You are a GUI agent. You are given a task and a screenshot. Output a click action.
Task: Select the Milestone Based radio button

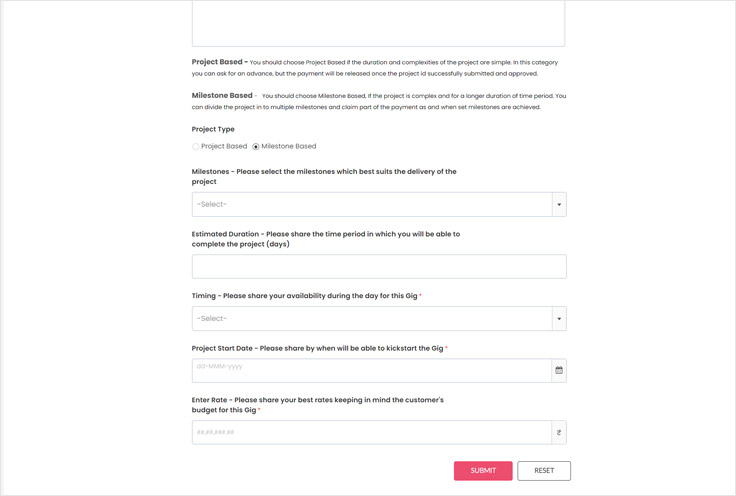coord(256,147)
